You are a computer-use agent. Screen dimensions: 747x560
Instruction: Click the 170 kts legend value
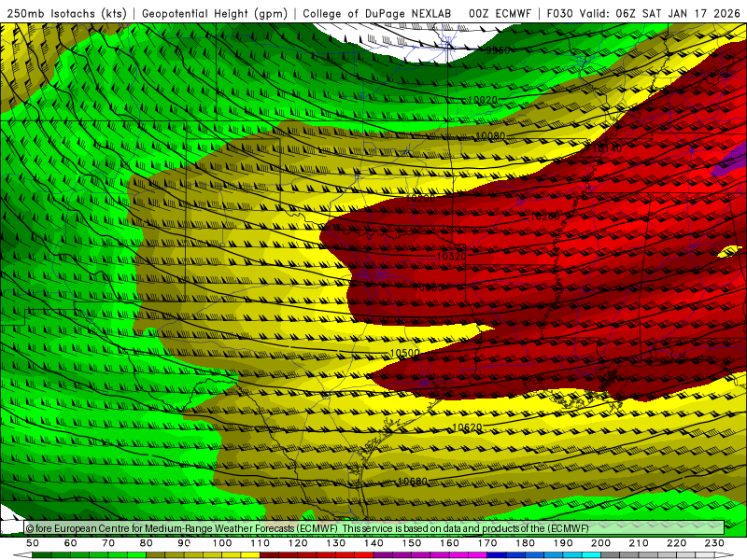coord(487,543)
